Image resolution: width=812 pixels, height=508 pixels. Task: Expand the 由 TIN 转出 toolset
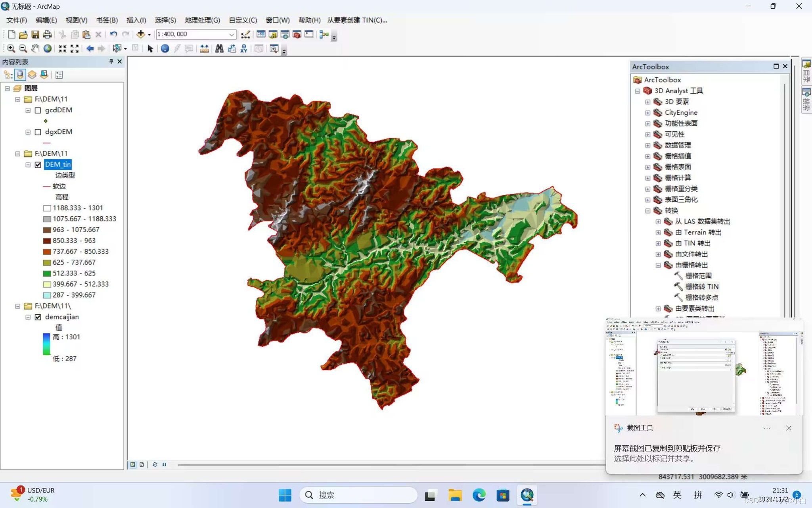point(658,243)
